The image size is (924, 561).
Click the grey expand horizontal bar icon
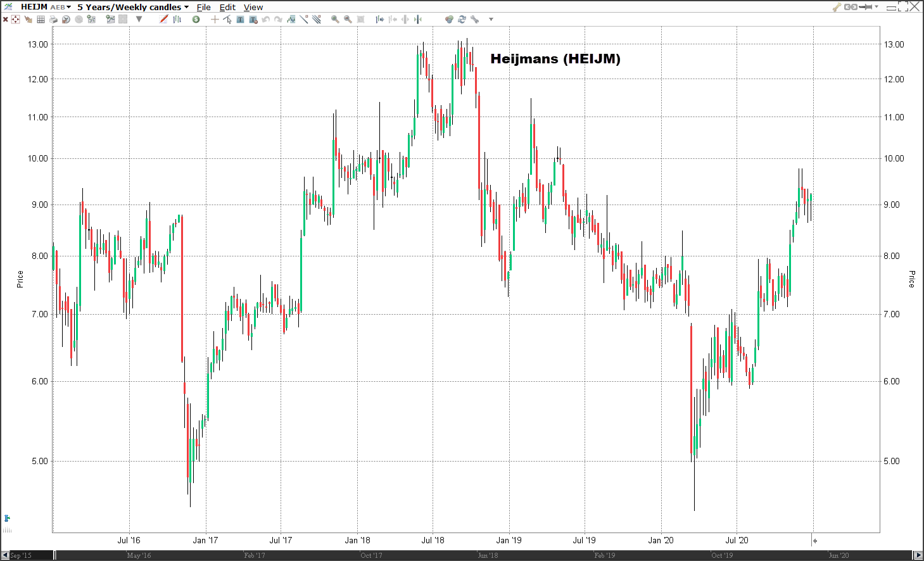coord(405,20)
